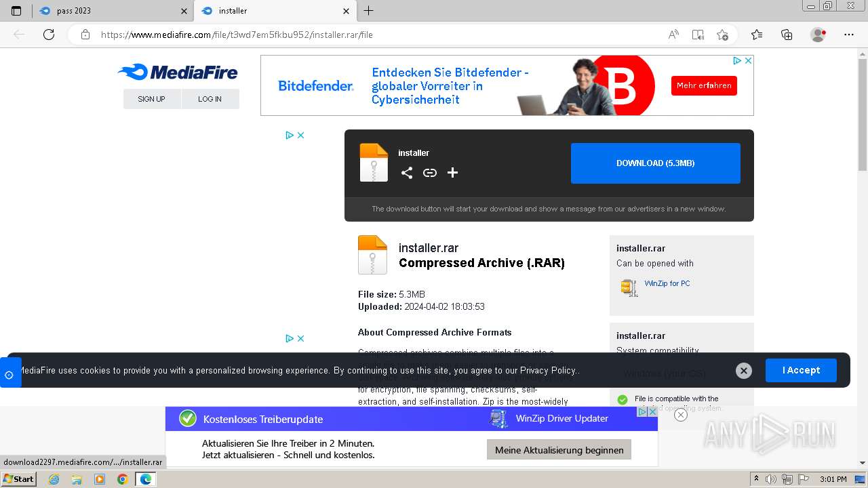Enable Read aloud in address bar
868x488 pixels.
(x=673, y=35)
